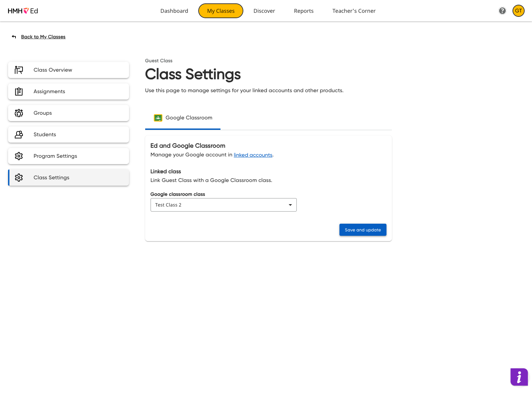Open the purple info widget
The image size is (532, 407).
click(519, 377)
